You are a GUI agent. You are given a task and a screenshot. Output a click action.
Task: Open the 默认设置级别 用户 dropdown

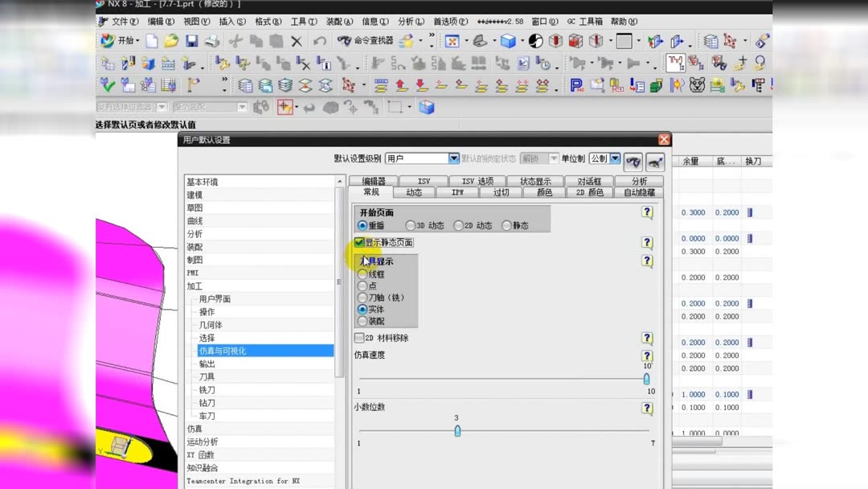(x=452, y=158)
